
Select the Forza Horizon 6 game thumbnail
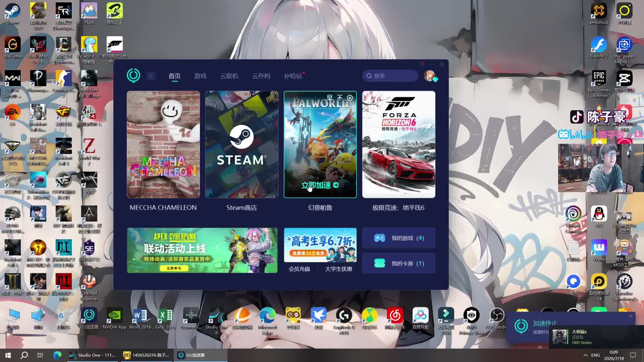399,144
